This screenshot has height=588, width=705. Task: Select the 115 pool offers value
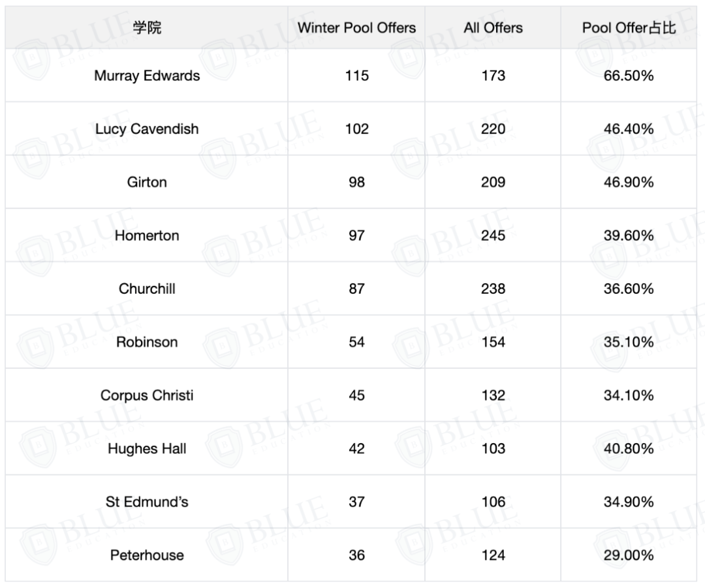[x=356, y=76]
